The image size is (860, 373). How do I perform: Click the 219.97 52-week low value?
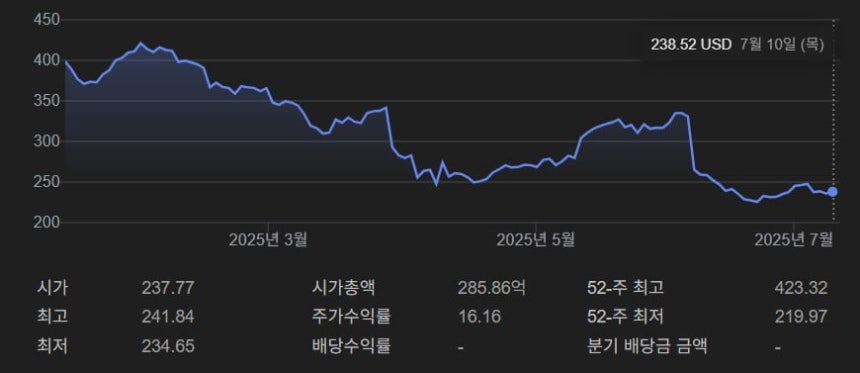801,317
